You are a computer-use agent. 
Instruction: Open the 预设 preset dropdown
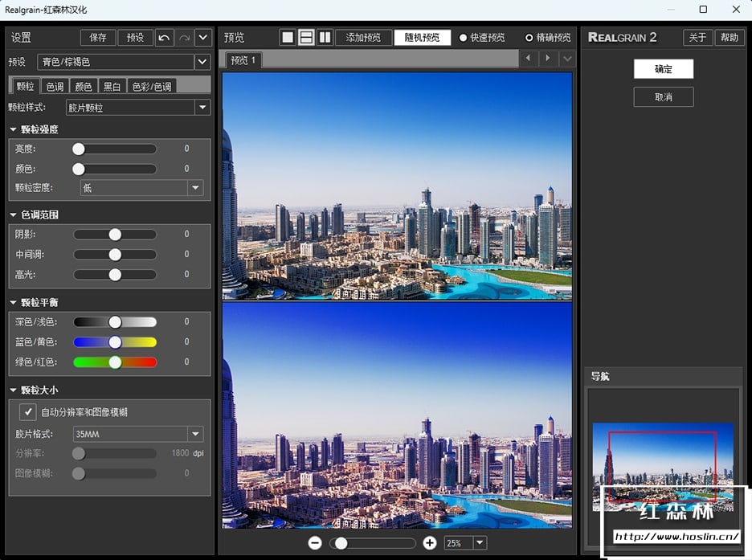(202, 62)
